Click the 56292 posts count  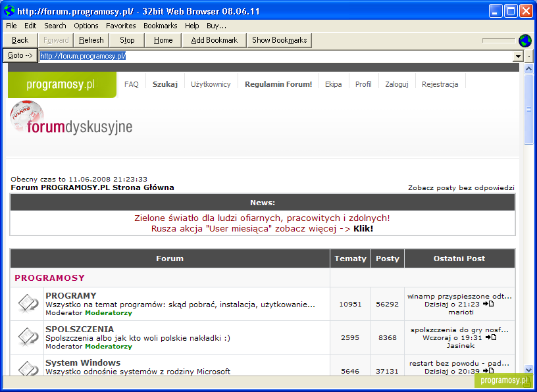point(388,304)
